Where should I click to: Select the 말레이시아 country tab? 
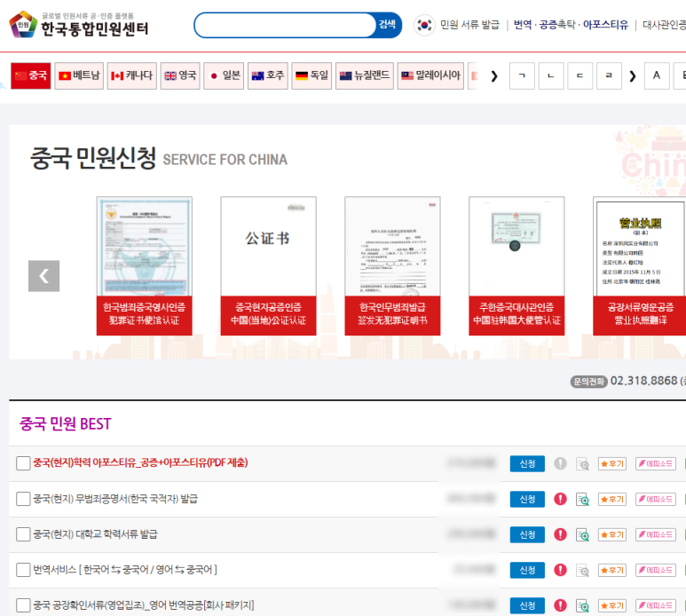(430, 75)
